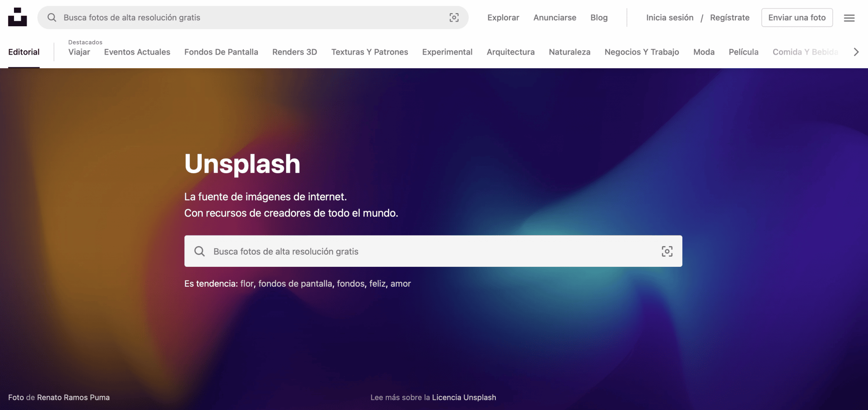Visit the Blog link

tap(599, 18)
